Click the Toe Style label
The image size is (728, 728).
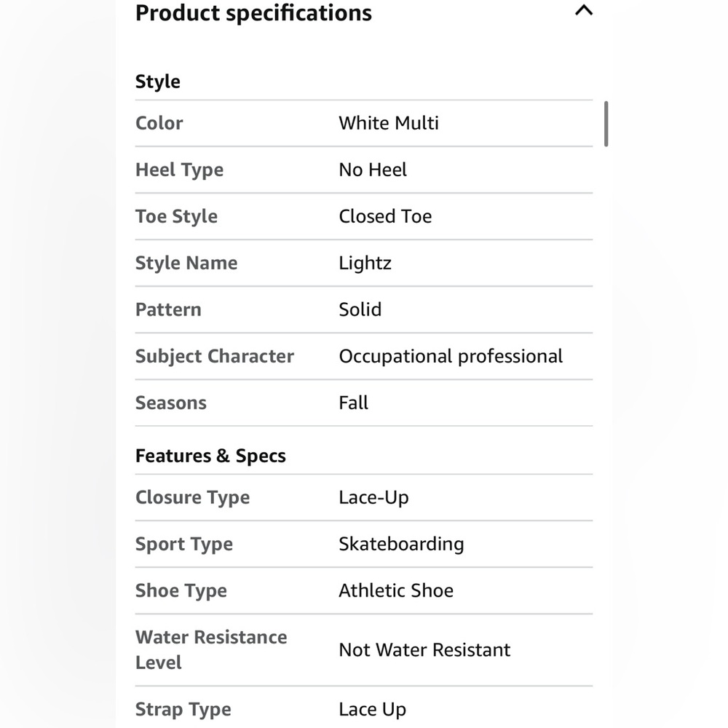[176, 216]
